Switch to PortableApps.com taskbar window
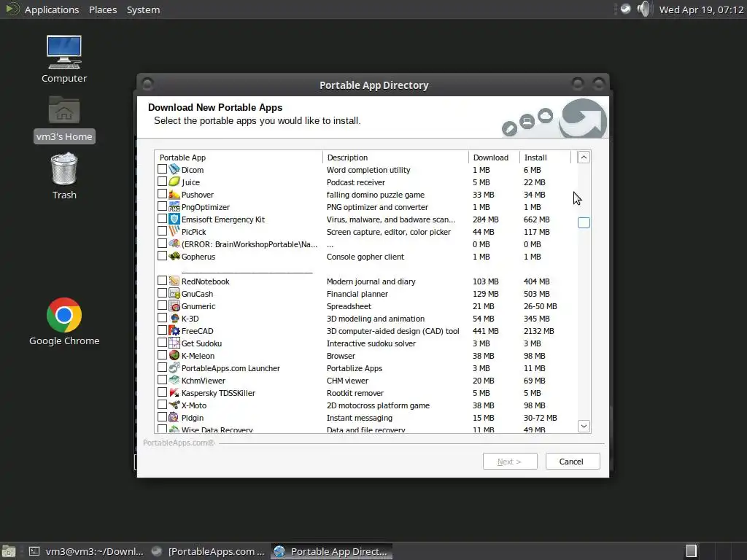The height and width of the screenshot is (560, 747). tap(208, 551)
